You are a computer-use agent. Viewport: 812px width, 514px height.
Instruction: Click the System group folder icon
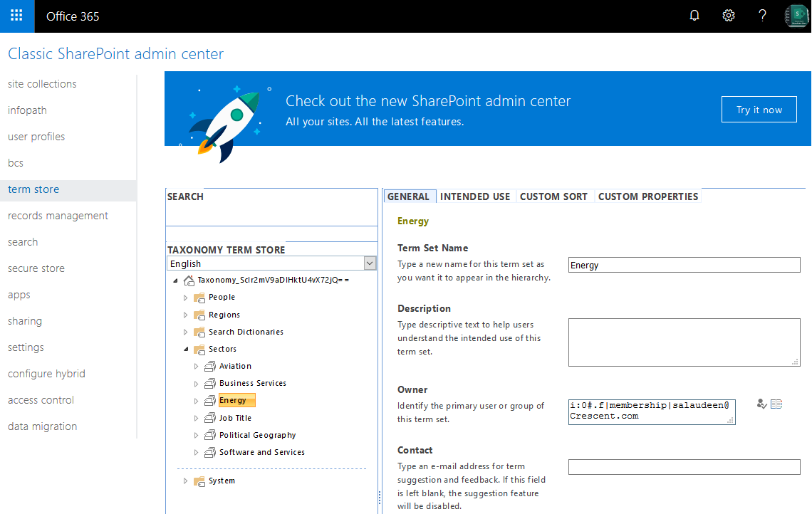199,481
